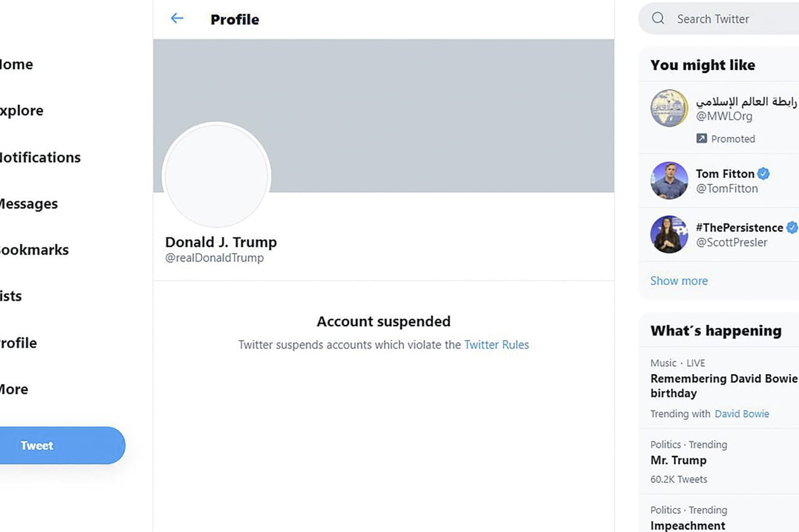Click Tom Fitton's verified badge
This screenshot has width=799, height=532.
763,173
